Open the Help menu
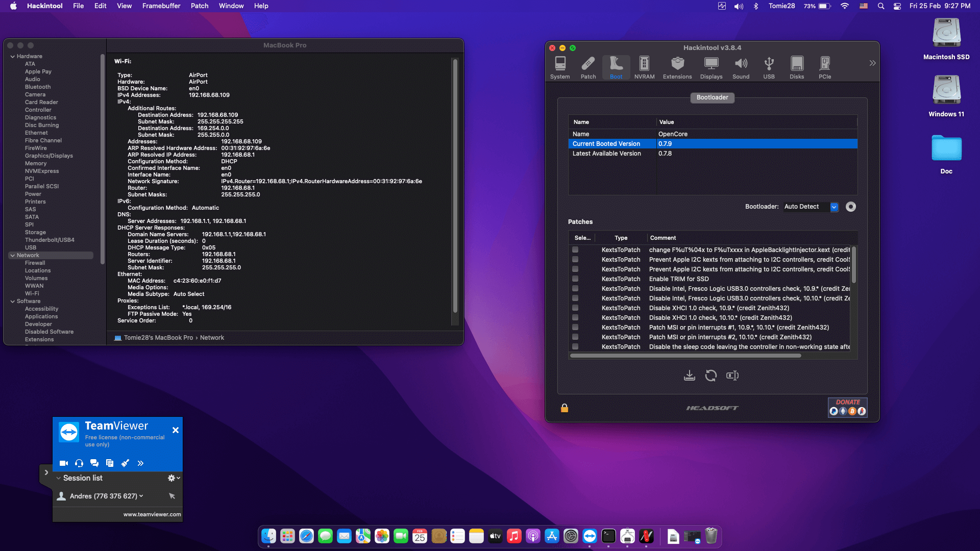980x551 pixels. (261, 6)
